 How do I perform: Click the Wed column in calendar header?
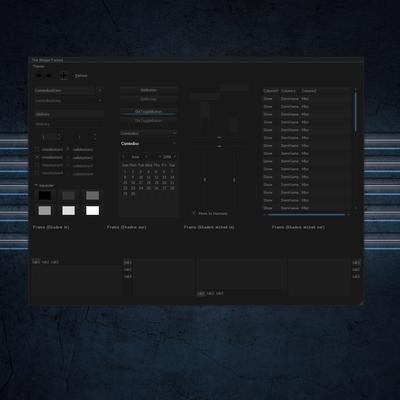point(149,165)
